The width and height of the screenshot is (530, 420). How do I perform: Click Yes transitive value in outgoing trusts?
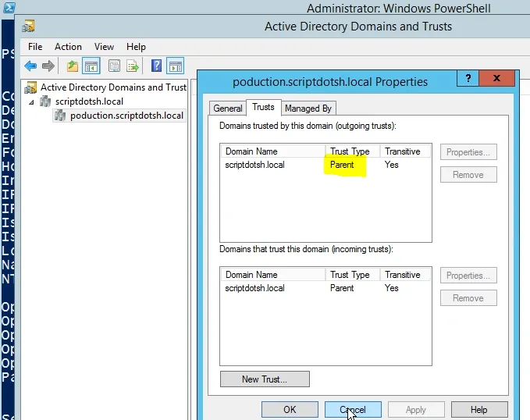click(x=391, y=165)
